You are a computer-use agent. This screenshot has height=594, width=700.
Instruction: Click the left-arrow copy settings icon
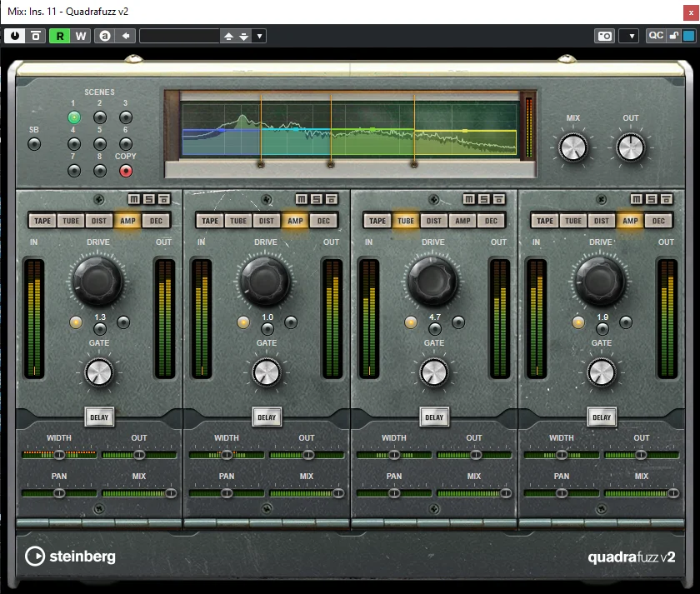pos(126,36)
